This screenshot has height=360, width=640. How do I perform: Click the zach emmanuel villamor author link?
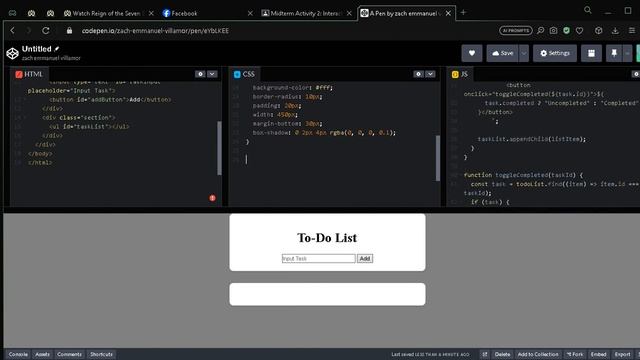click(x=51, y=58)
